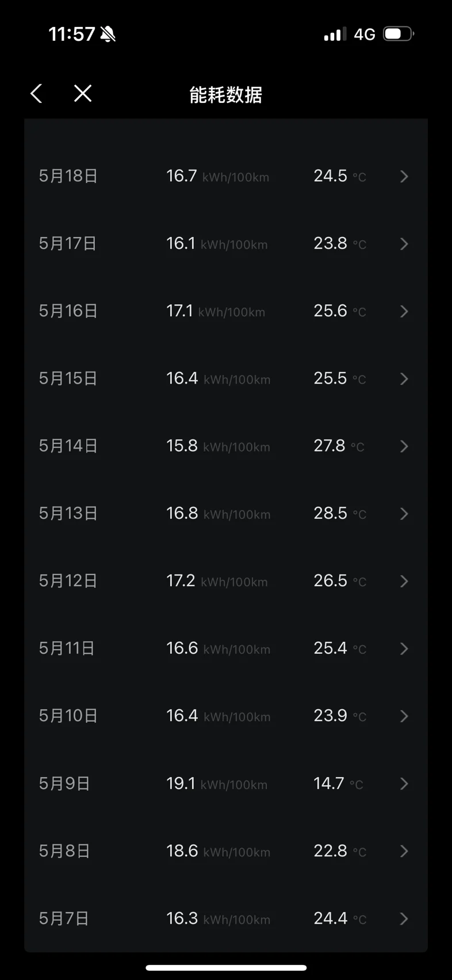This screenshot has height=980, width=452.
Task: Tap the 11:57 clock in status bar
Action: point(72,34)
